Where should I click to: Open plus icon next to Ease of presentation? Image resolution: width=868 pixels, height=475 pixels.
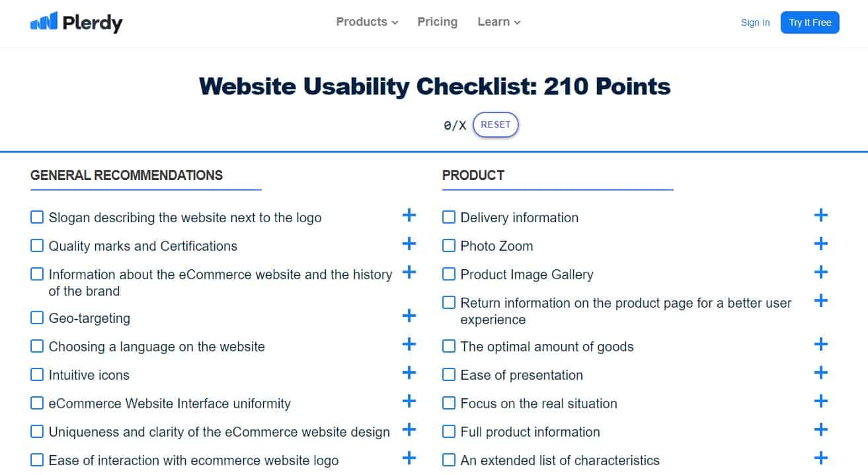click(x=820, y=372)
